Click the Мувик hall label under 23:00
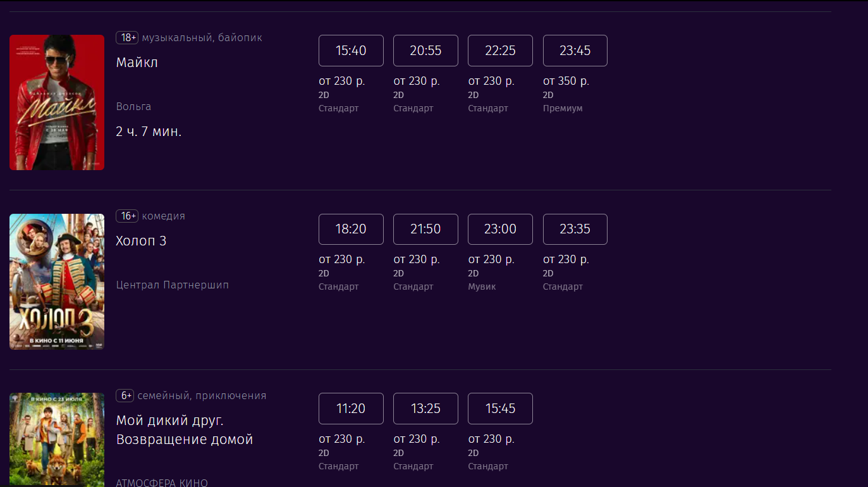Viewport: 868px width, 487px height. coord(482,287)
